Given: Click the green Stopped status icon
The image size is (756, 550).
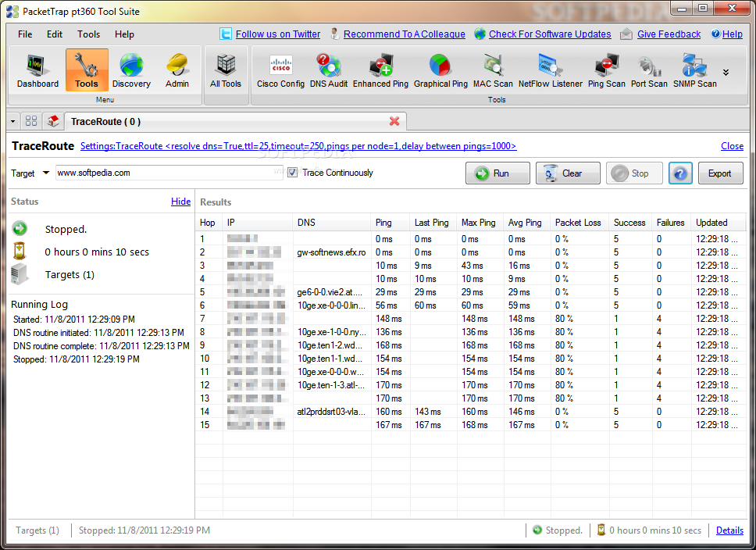Looking at the screenshot, I should pyautogui.click(x=20, y=229).
